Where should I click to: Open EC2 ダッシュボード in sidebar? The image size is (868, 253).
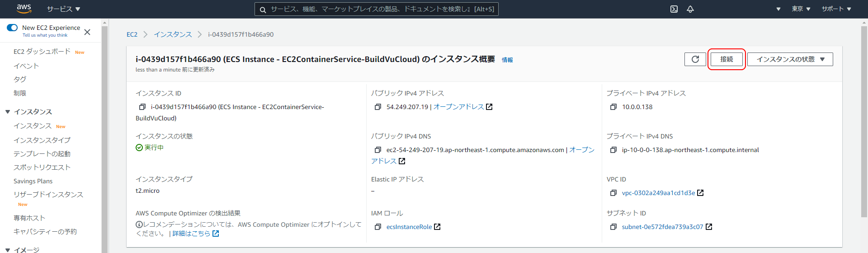point(42,52)
